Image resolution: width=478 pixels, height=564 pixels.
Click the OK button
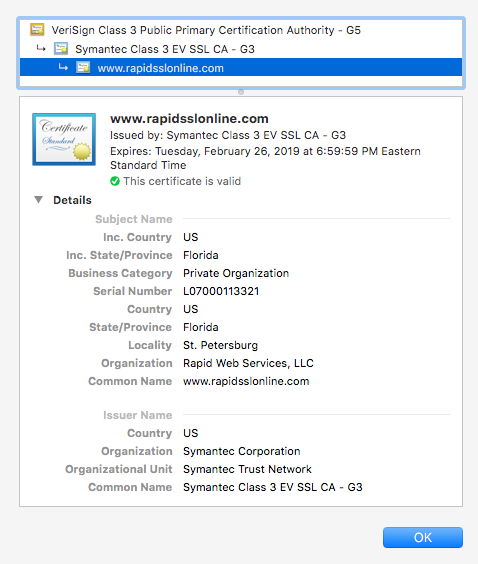pos(423,537)
